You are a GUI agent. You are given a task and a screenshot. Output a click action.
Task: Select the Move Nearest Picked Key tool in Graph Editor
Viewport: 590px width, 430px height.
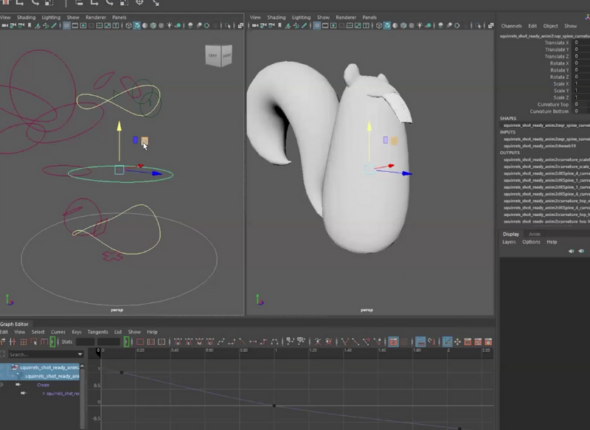coord(3,342)
